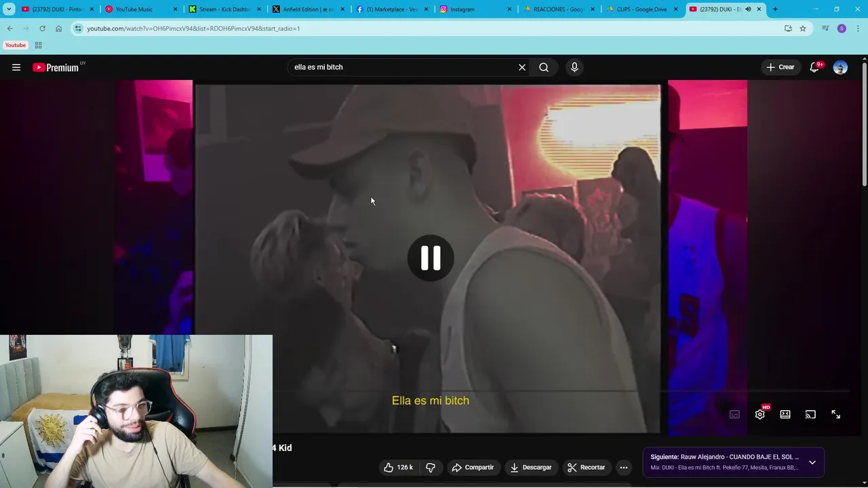Go back in browser history

click(10, 28)
